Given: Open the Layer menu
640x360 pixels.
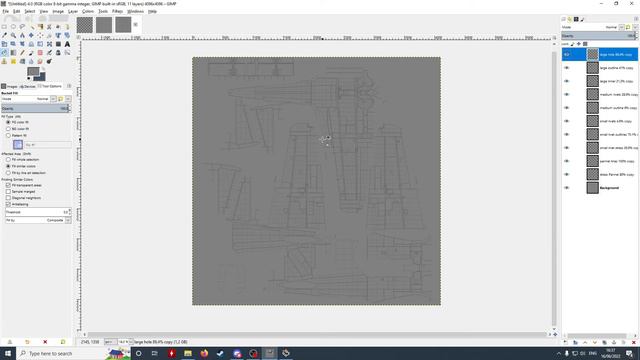Looking at the screenshot, I should [73, 11].
